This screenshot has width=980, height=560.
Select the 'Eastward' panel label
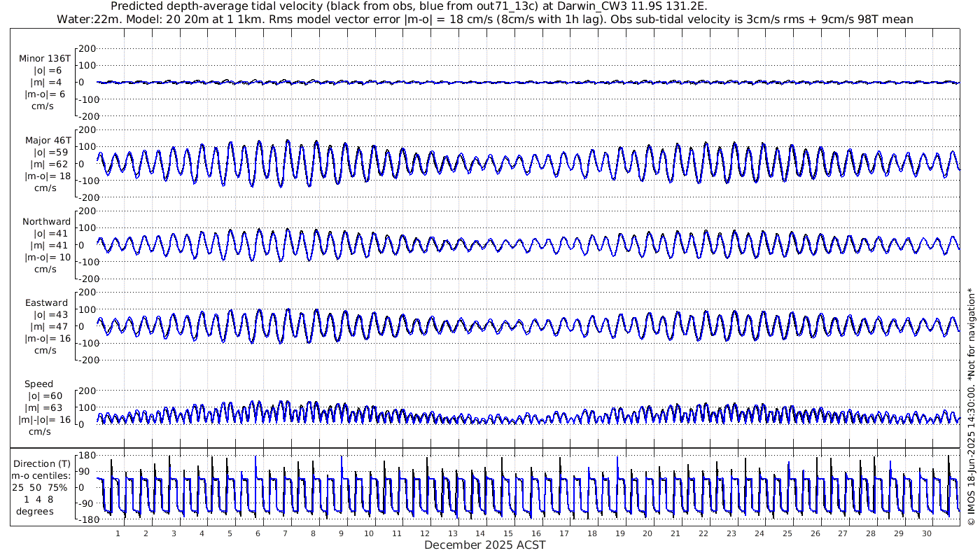[46, 303]
